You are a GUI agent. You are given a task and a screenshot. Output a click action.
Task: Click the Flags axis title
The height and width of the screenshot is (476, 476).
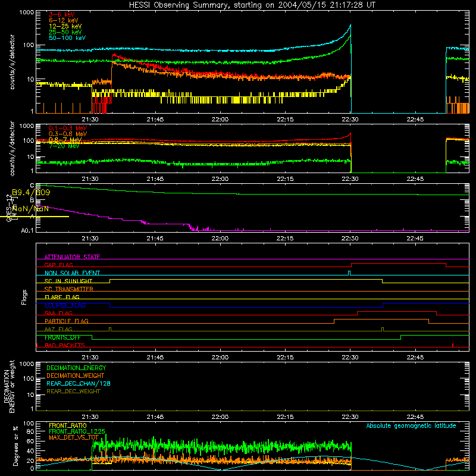point(24,297)
